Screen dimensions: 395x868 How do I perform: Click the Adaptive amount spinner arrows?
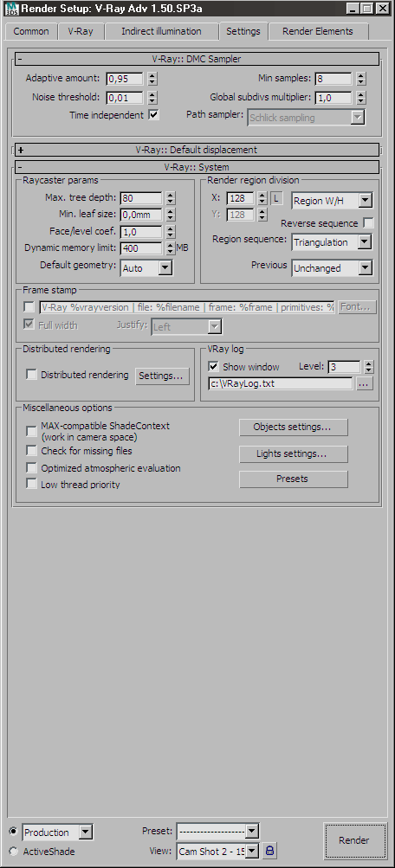point(152,79)
